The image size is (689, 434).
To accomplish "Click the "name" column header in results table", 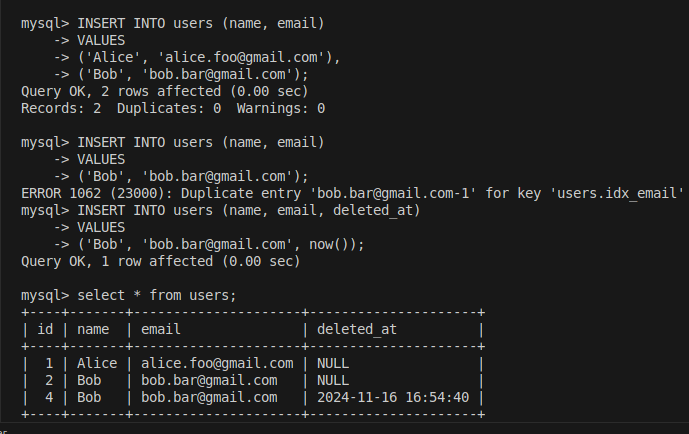I will [x=94, y=329].
